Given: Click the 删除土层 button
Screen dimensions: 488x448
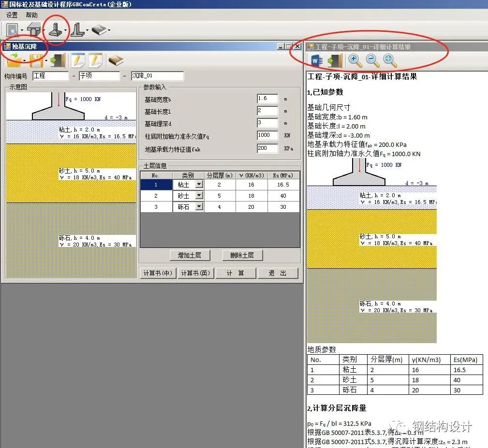Looking at the screenshot, I should click(x=242, y=255).
